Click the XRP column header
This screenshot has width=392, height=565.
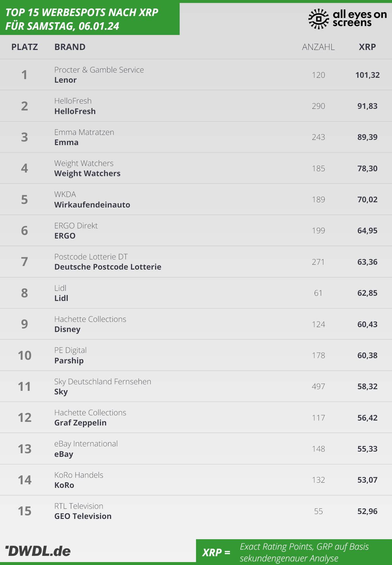[x=367, y=47]
